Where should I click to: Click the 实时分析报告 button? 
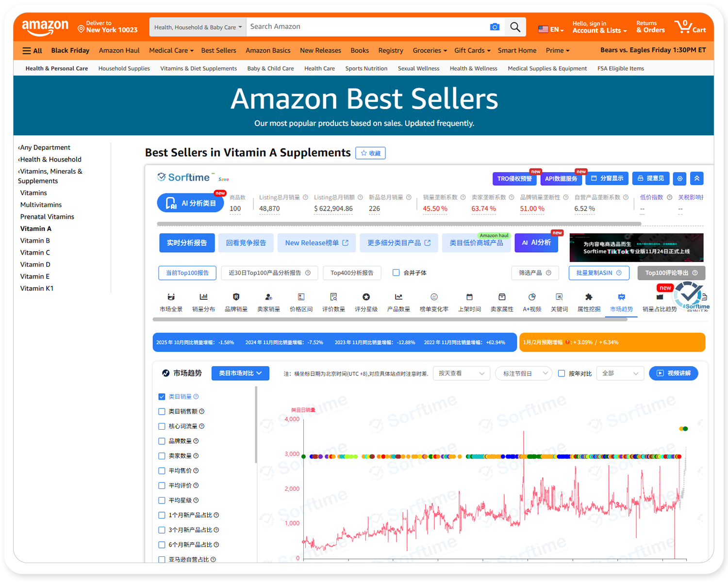[187, 243]
